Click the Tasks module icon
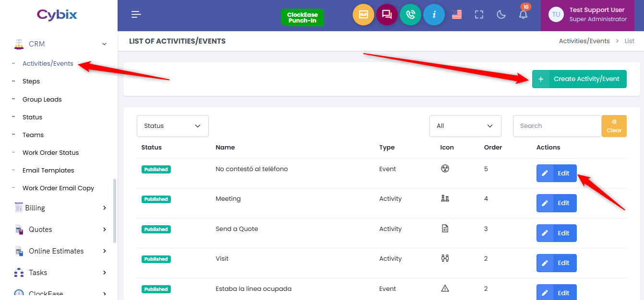This screenshot has width=644, height=300. (x=19, y=272)
